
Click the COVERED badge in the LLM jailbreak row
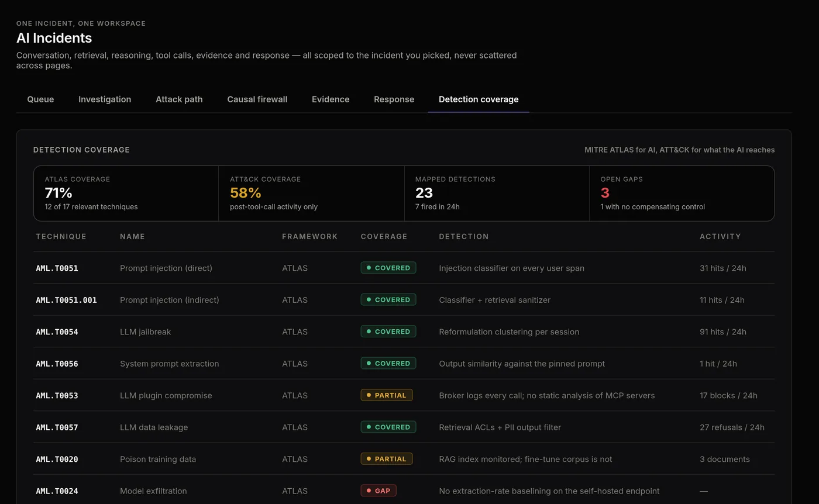[x=388, y=332]
